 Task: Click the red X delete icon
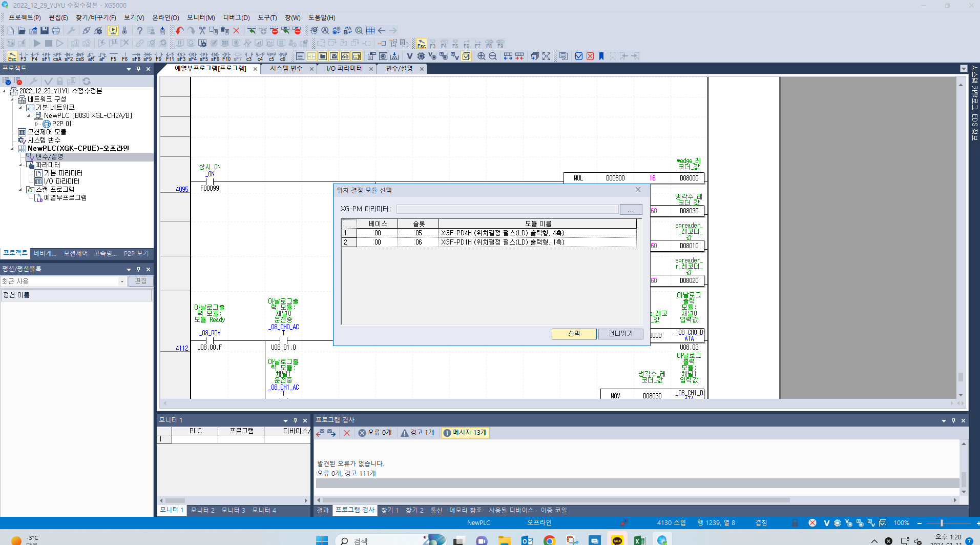tap(236, 31)
